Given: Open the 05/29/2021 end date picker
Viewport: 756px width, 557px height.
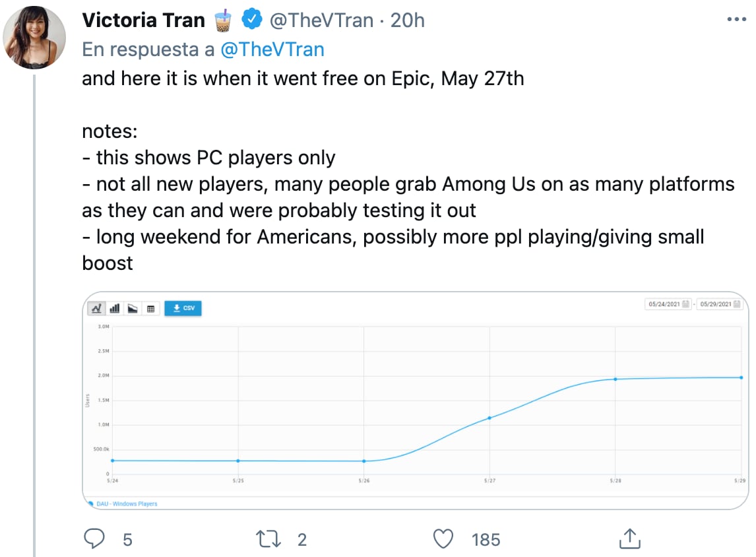Looking at the screenshot, I should click(x=720, y=304).
